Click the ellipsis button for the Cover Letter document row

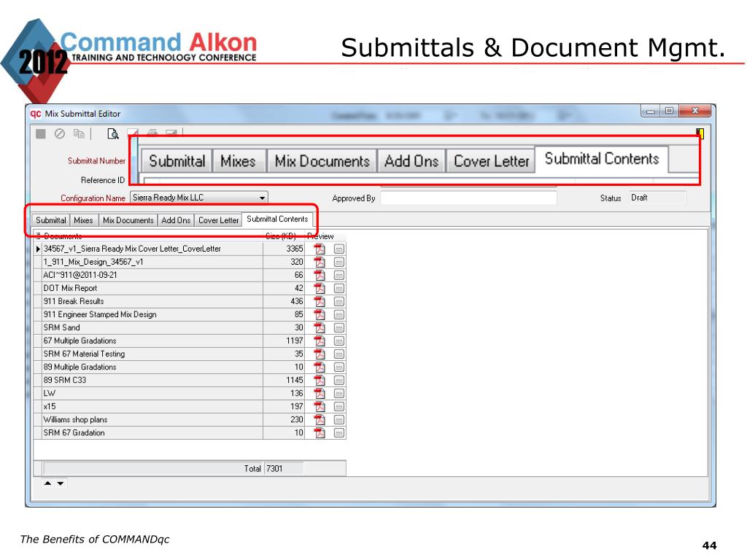338,249
